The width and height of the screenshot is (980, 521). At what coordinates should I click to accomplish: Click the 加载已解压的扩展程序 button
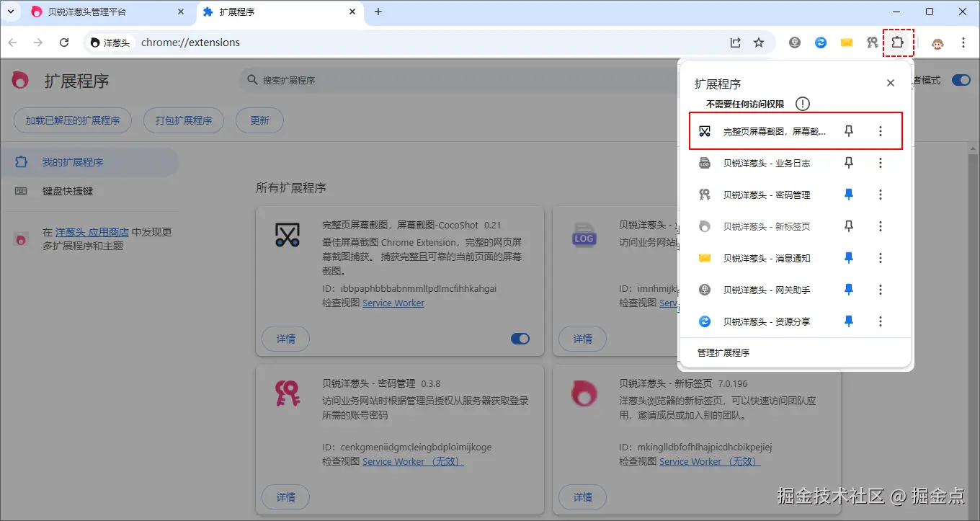click(72, 120)
